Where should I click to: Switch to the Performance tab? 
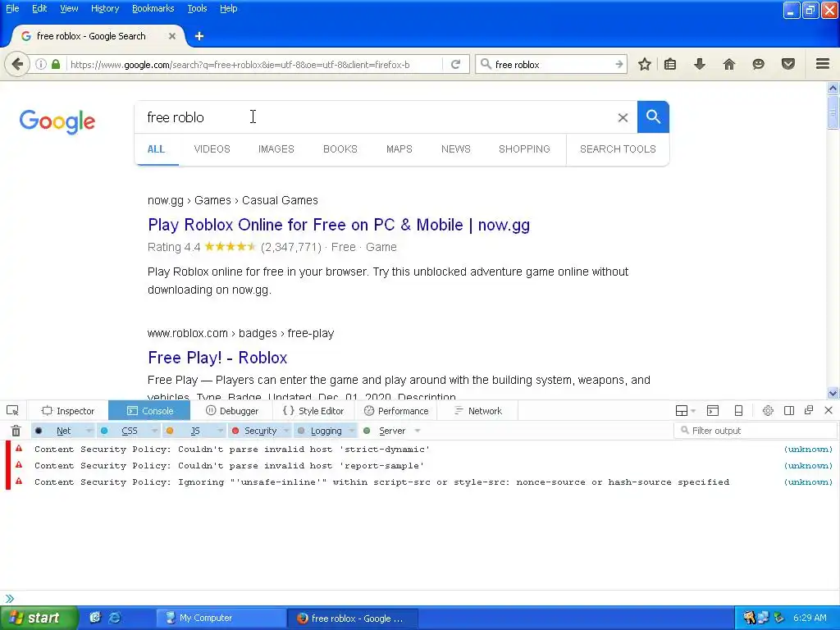pos(396,411)
